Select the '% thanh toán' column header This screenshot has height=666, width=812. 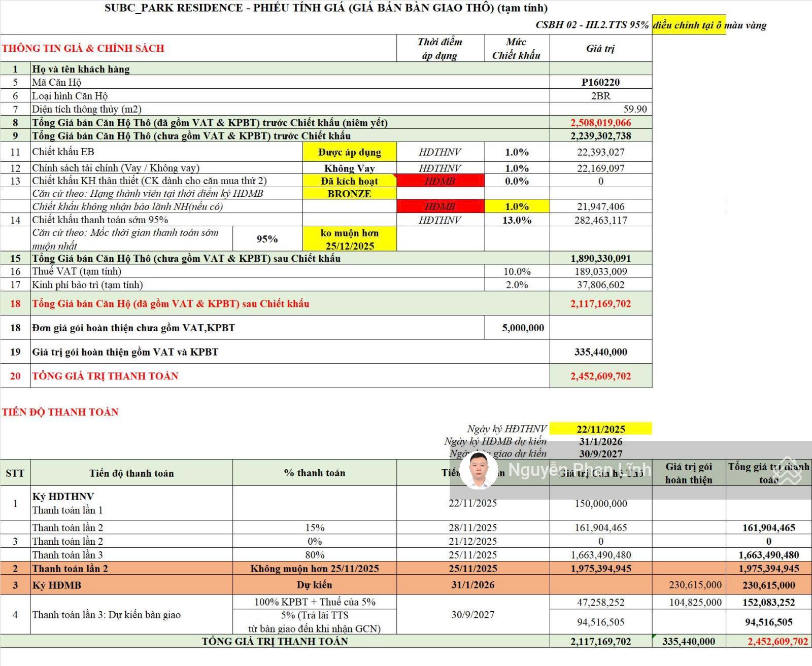[x=314, y=473]
